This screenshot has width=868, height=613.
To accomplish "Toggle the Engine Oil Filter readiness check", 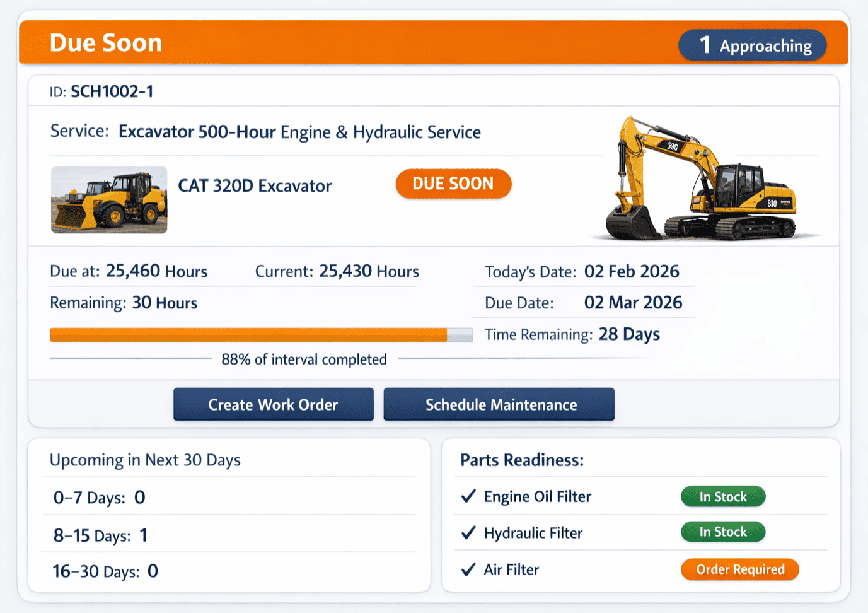I will [x=467, y=496].
